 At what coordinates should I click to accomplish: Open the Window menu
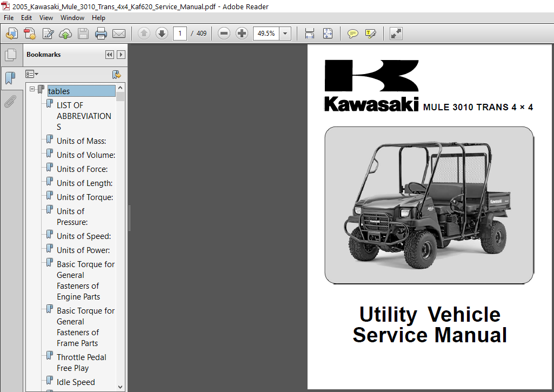(72, 18)
